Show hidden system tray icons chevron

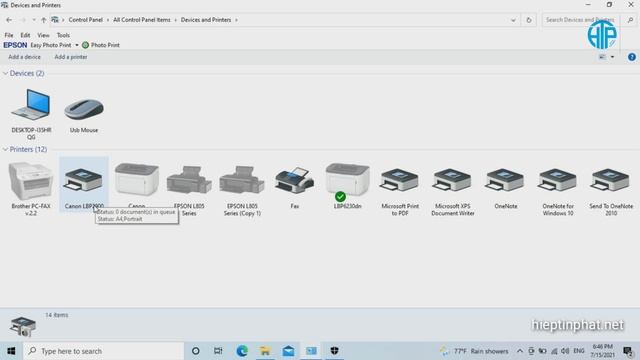point(520,351)
